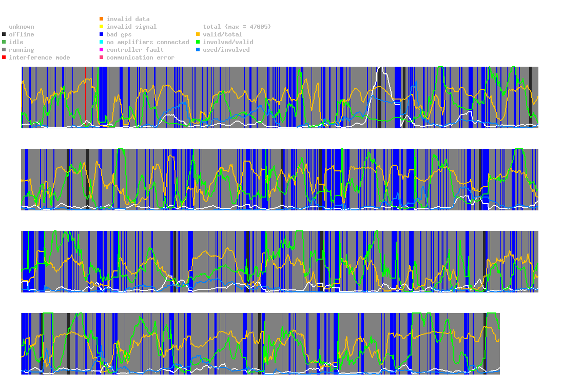Select the "involved/valid" legend label
Image resolution: width=562 pixels, height=392 pixels.
[228, 42]
